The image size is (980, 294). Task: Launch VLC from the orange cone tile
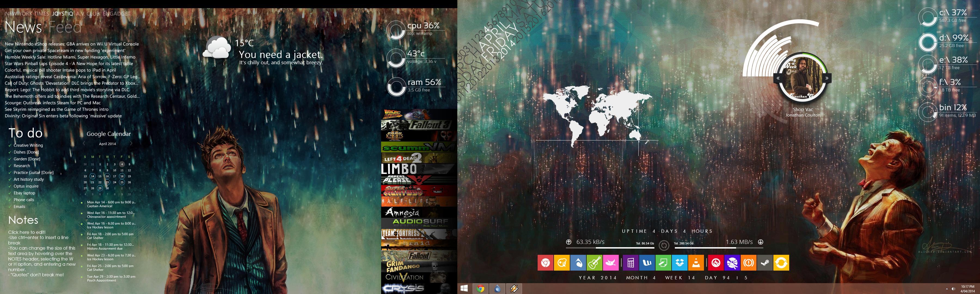[x=696, y=263]
